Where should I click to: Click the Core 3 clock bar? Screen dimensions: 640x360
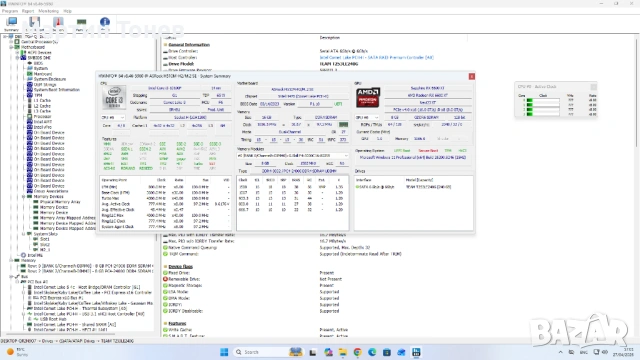[542, 114]
